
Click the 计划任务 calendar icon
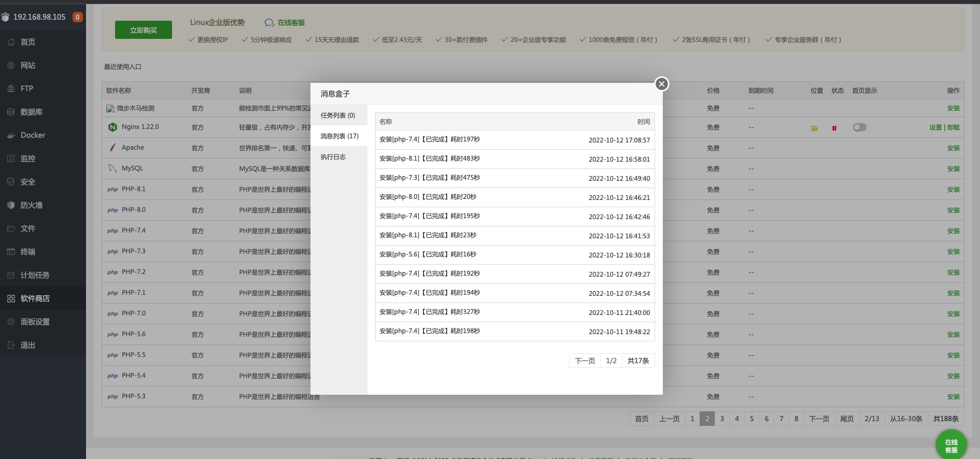tap(11, 275)
